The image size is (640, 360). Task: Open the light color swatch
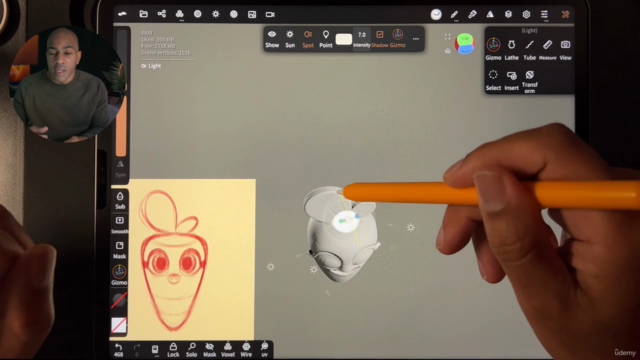344,39
